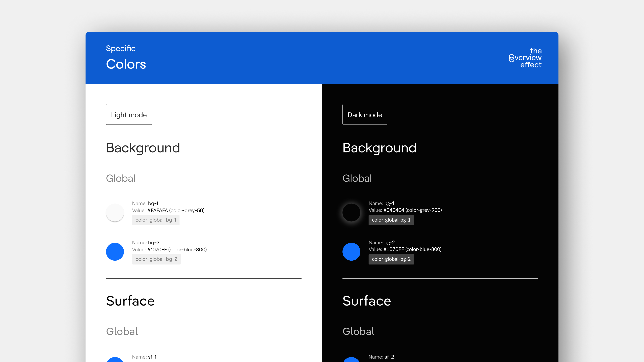Select light mode bg-1 #FAFAFA swatch
The image size is (644, 362).
[115, 213]
